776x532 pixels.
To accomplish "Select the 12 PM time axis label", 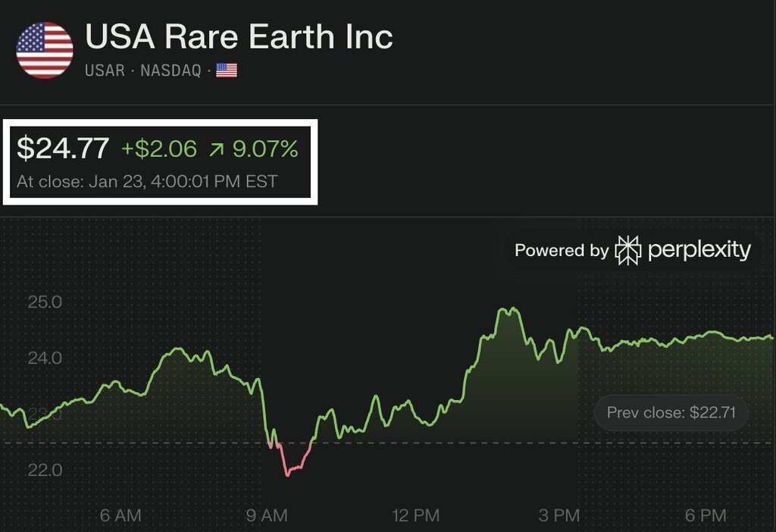I will pos(415,515).
